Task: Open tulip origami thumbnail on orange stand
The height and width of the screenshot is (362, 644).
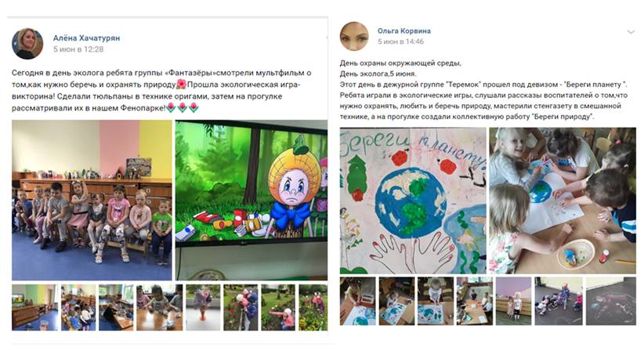Action: [203, 307]
